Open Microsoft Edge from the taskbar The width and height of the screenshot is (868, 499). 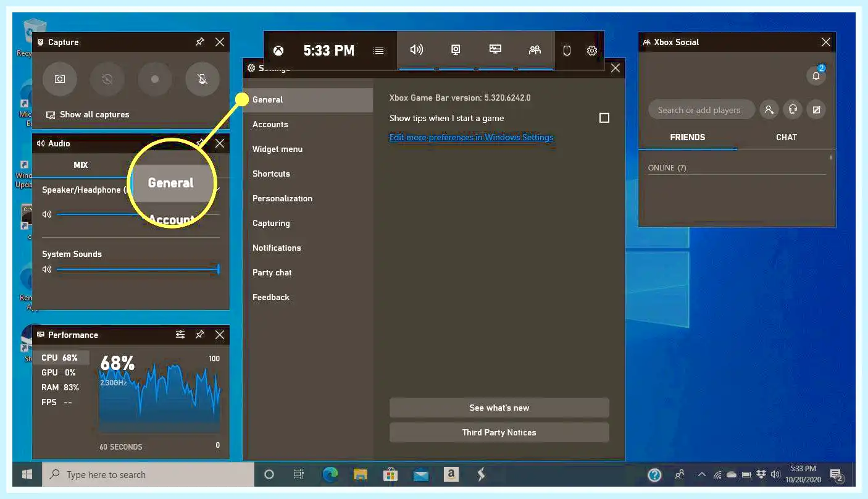[x=330, y=474]
